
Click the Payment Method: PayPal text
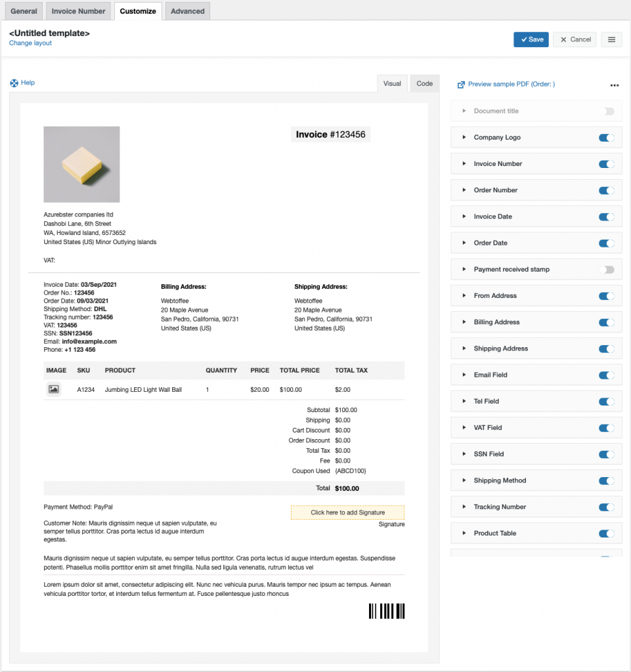tap(78, 507)
